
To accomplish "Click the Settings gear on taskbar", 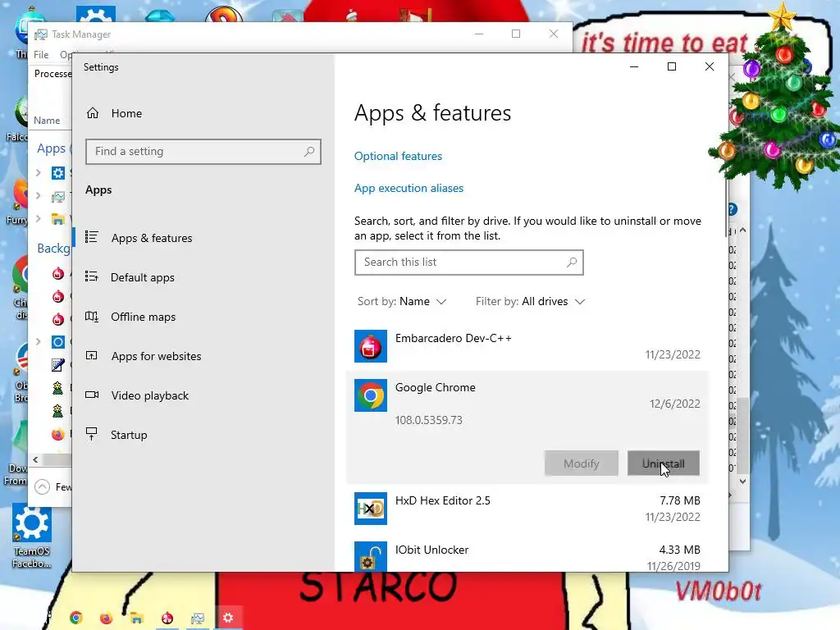I will [228, 618].
